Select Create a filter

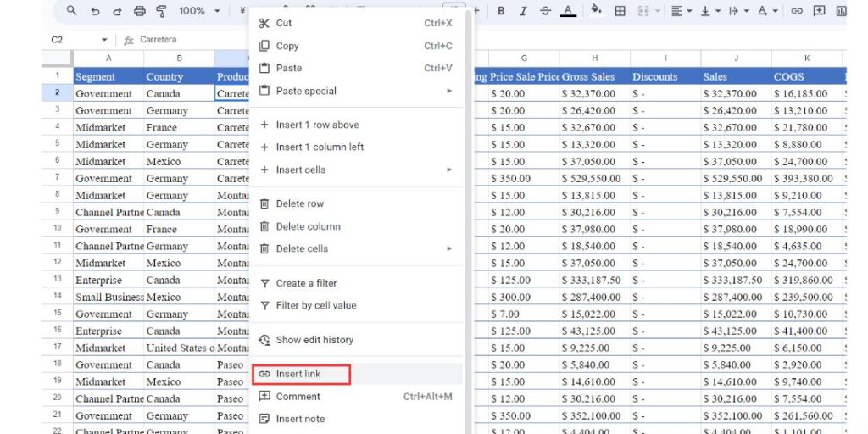pyautogui.click(x=356, y=283)
